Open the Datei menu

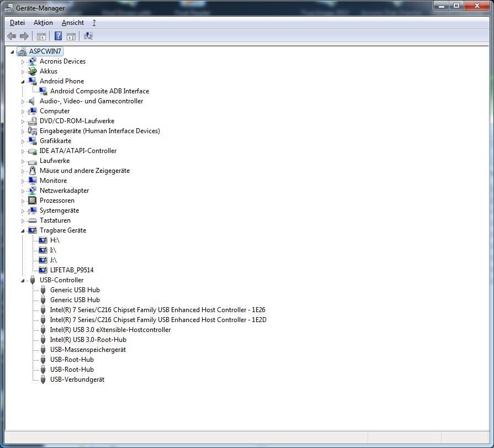[x=17, y=23]
